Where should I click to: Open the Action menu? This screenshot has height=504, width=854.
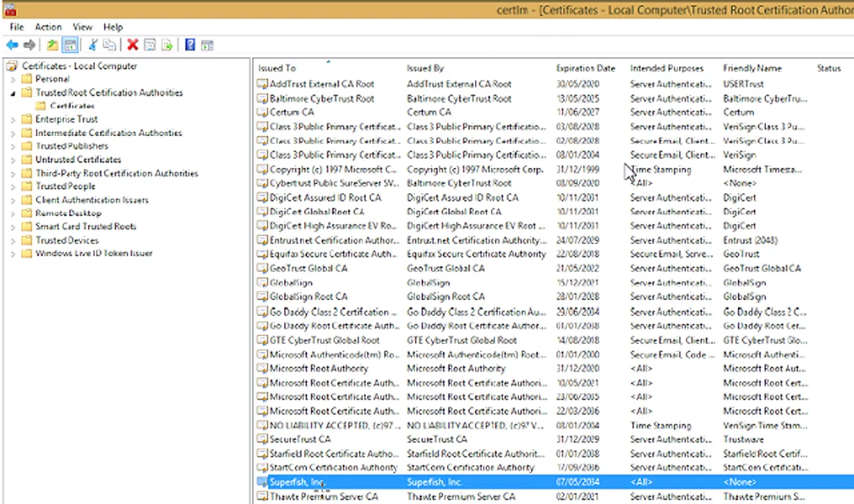pos(48,27)
